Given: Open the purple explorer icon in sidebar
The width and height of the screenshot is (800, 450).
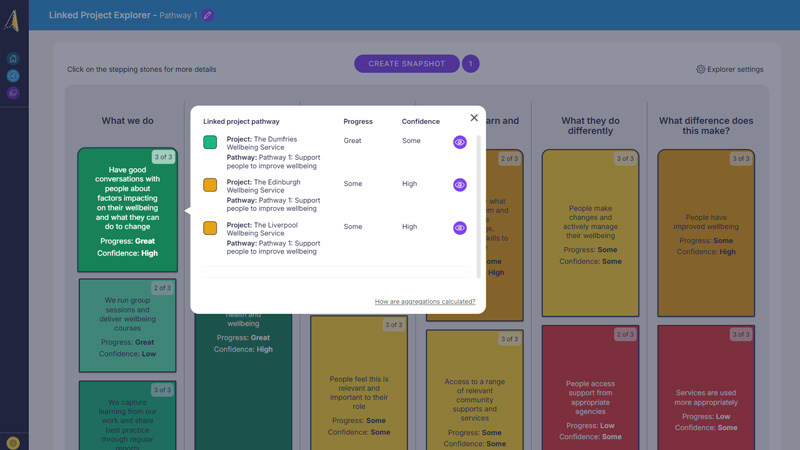Looking at the screenshot, I should (x=13, y=93).
